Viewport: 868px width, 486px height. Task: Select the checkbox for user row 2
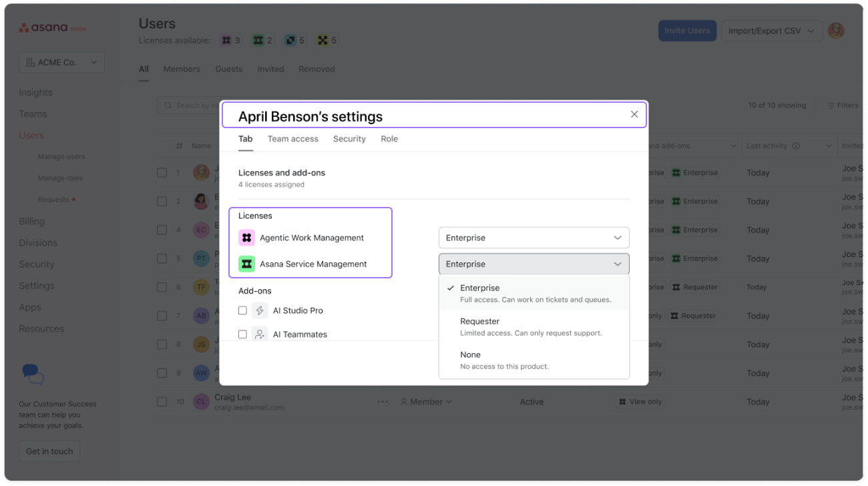tap(162, 201)
